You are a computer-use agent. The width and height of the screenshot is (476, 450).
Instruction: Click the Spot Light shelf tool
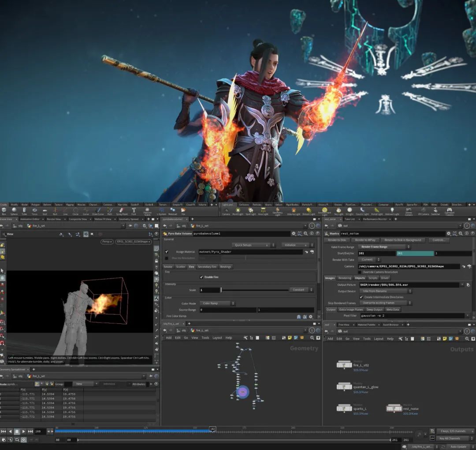[x=250, y=211]
